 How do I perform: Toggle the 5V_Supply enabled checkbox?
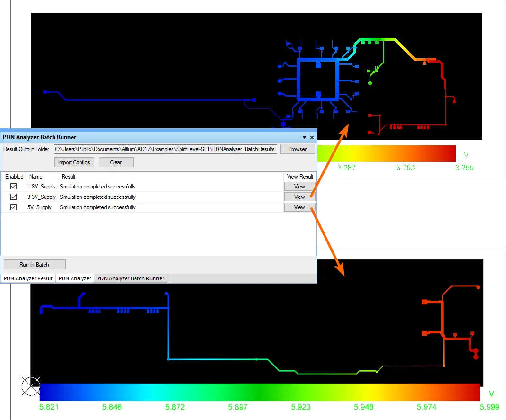(x=13, y=207)
